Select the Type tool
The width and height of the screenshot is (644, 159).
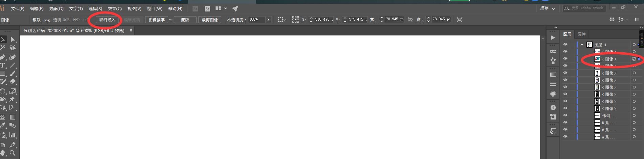point(3,65)
